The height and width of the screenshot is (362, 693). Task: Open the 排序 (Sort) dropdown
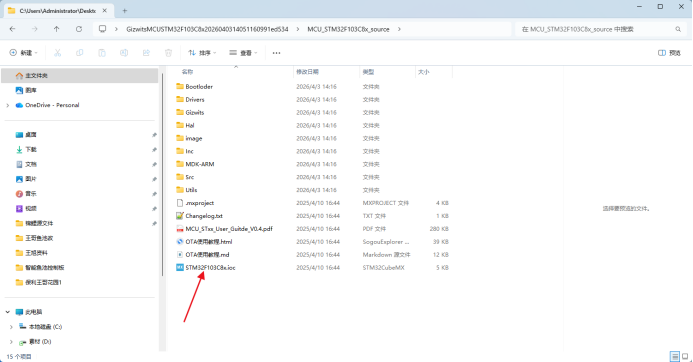(202, 53)
